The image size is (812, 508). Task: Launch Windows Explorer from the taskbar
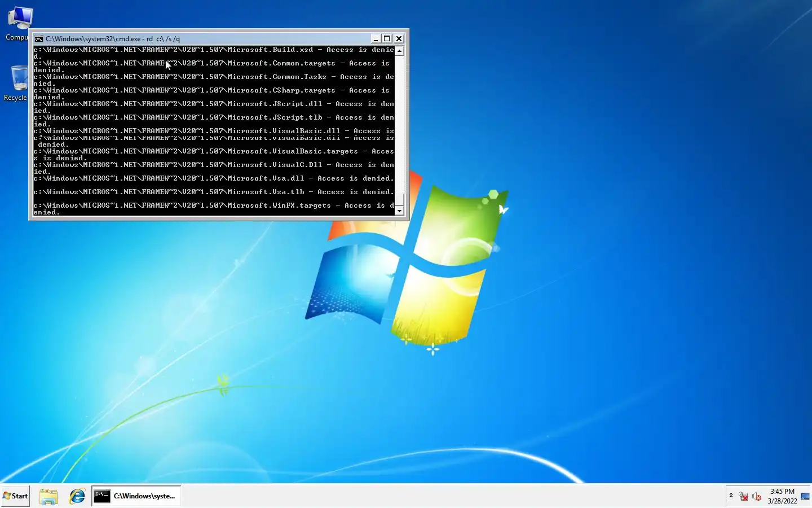[x=48, y=496]
